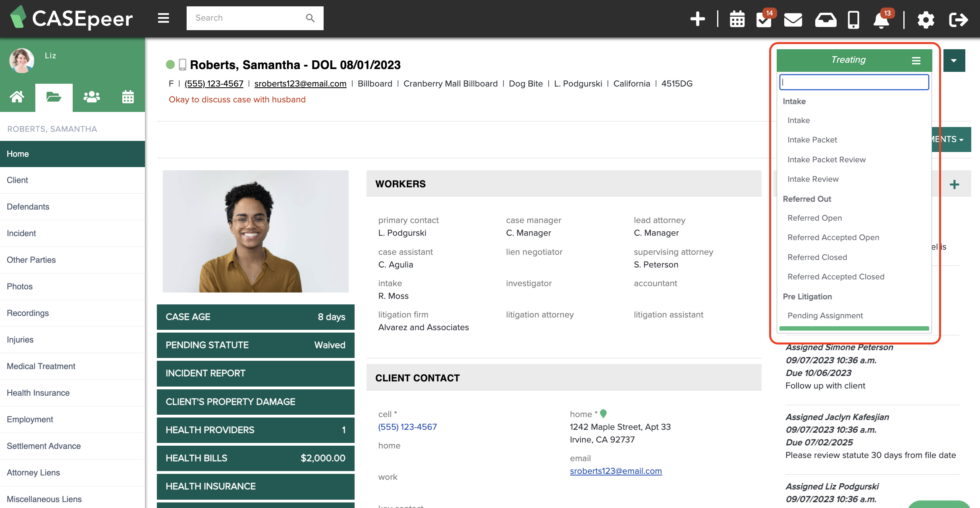Click the green status dot beside client name
Viewport: 980px width, 508px height.
[x=170, y=64]
